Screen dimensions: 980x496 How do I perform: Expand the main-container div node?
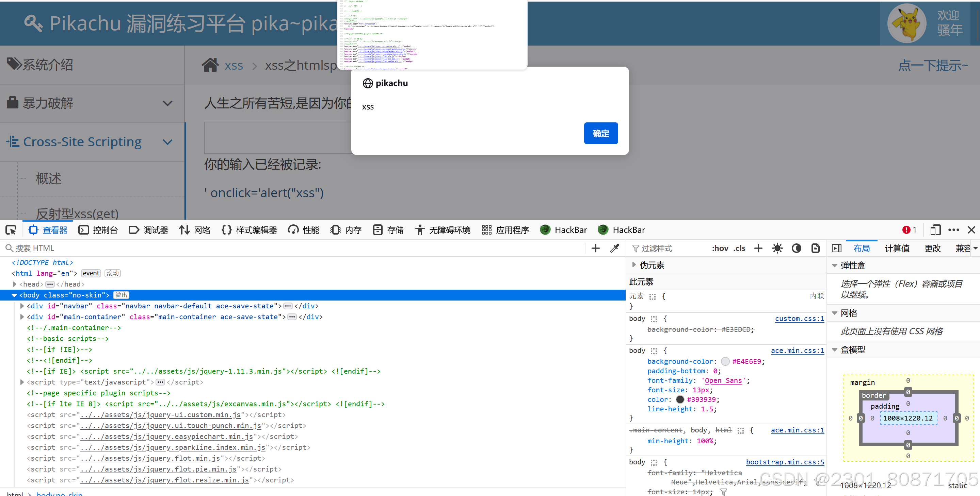tap(22, 317)
